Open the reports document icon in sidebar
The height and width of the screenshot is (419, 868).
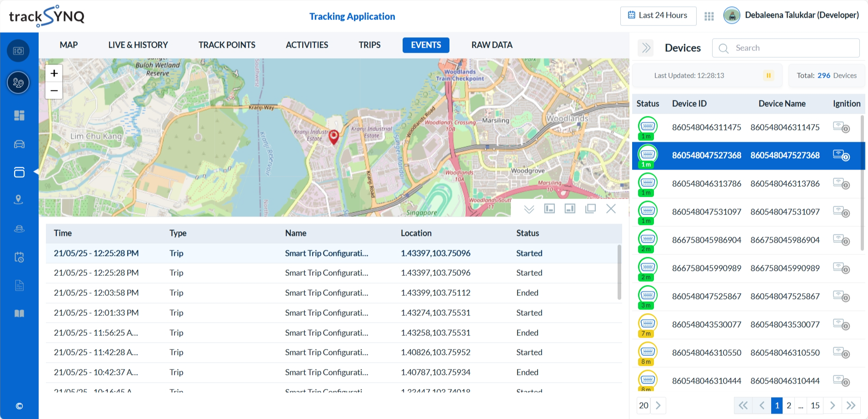(18, 285)
